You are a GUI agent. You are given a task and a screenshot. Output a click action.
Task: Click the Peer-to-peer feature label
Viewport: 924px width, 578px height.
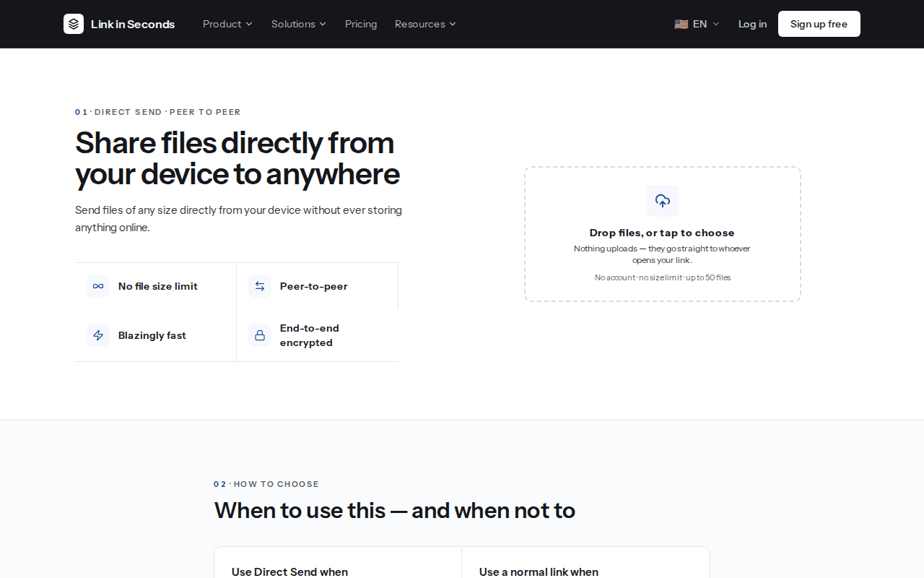[x=314, y=286]
